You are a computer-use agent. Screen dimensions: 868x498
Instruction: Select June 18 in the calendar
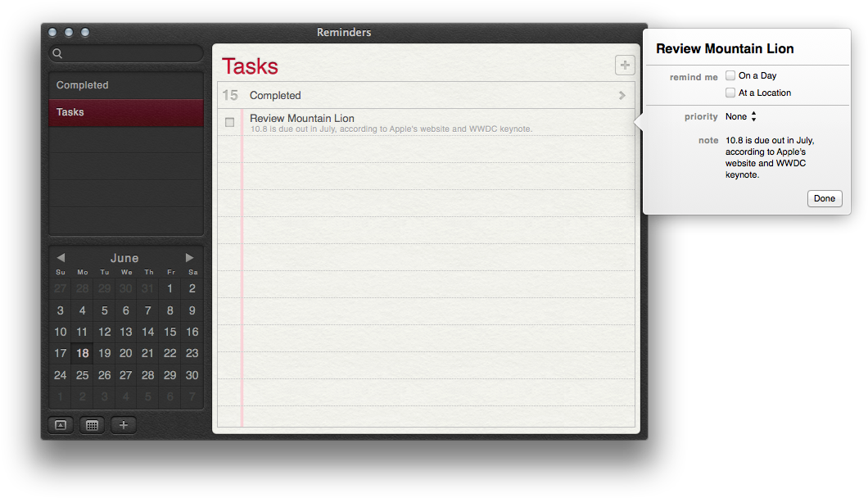[82, 354]
